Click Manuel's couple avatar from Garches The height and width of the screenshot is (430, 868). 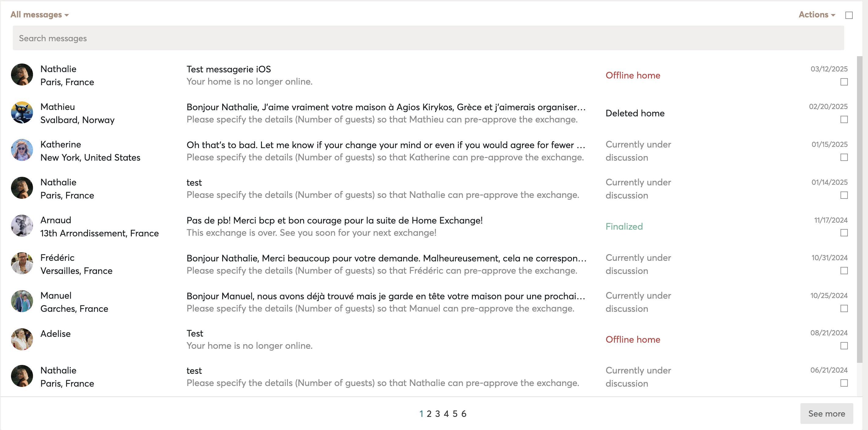22,301
